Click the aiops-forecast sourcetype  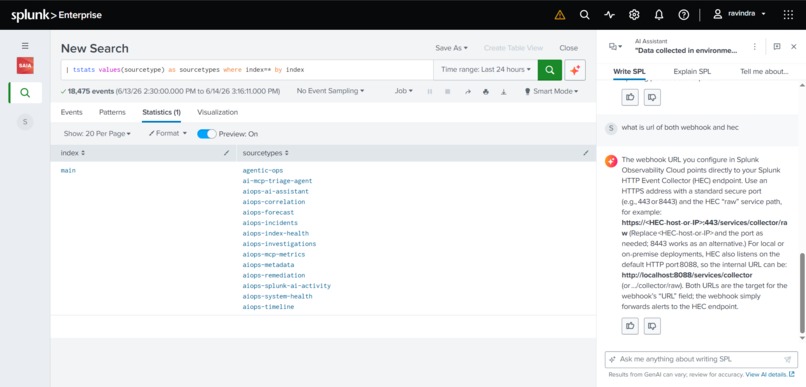[268, 212]
